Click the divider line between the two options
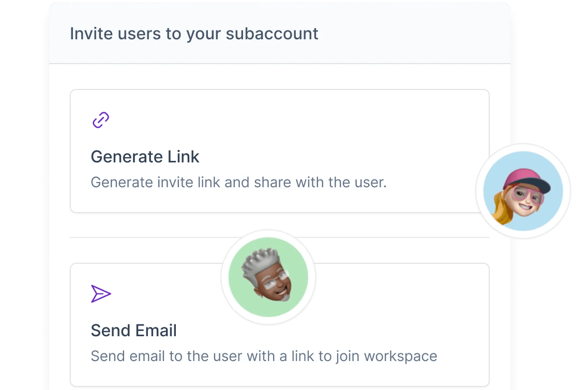 (155, 237)
